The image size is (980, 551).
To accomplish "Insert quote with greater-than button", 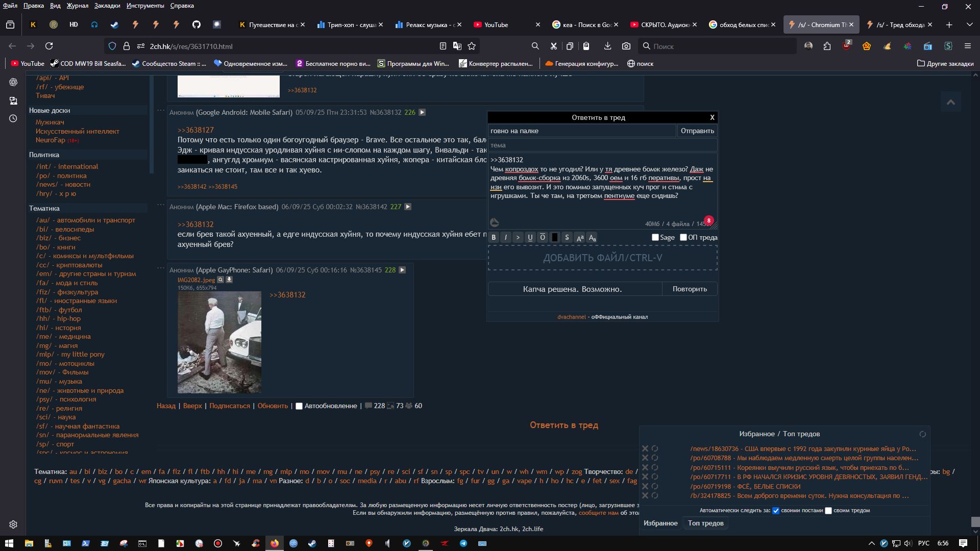I will pos(518,238).
